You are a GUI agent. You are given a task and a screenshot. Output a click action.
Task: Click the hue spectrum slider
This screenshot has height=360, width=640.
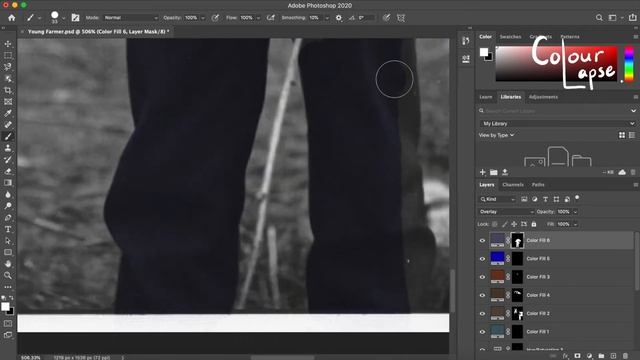pos(629,63)
